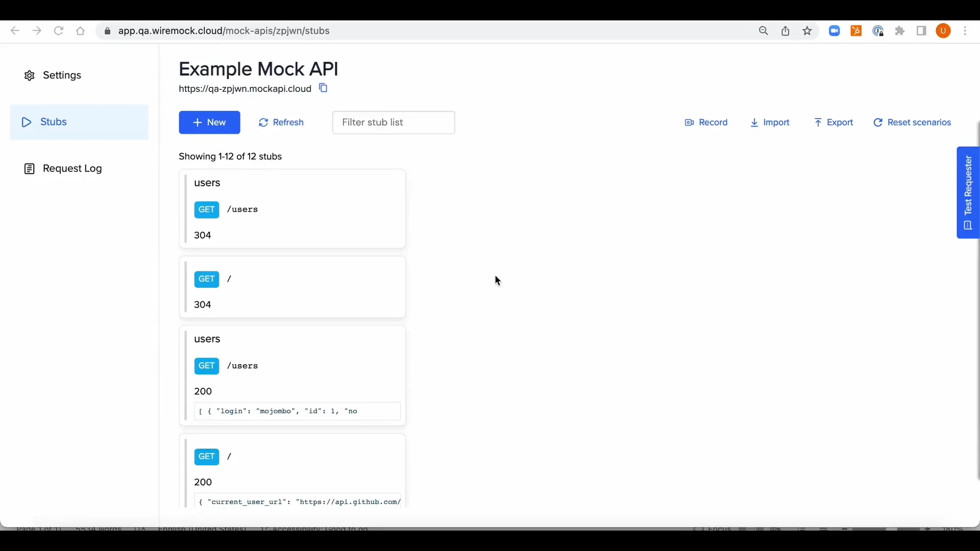
Task: Open the browser three-dot menu
Action: 966,31
